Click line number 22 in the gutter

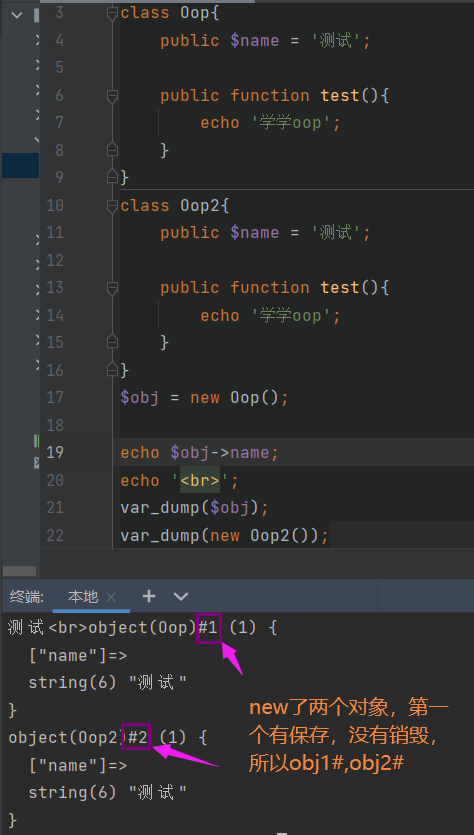55,535
